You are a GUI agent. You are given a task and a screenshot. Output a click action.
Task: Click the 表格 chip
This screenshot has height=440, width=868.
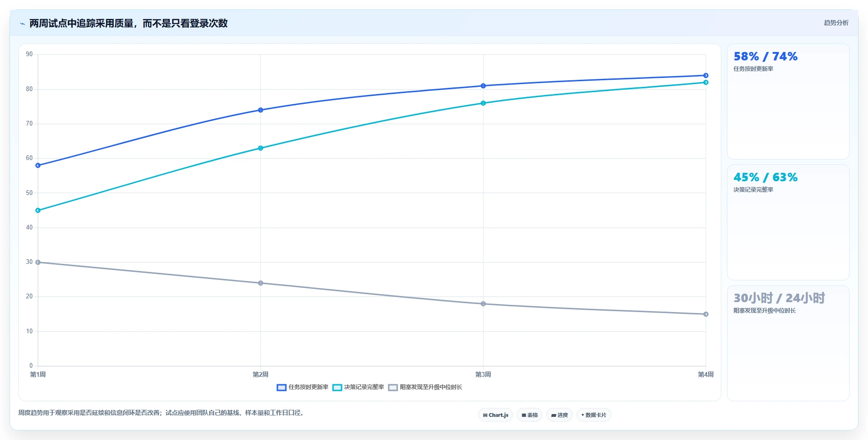click(529, 415)
